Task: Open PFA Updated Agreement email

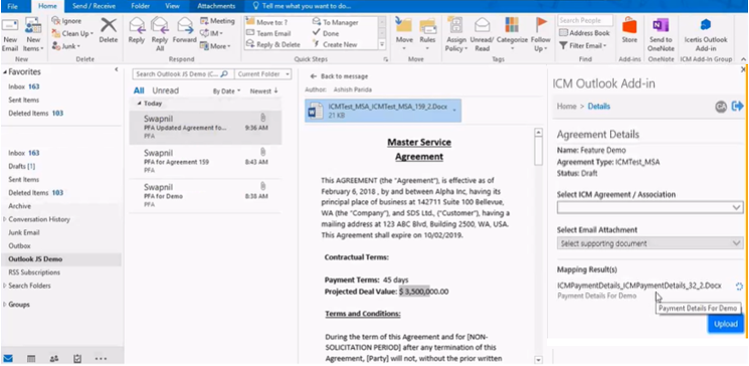Action: 205,127
